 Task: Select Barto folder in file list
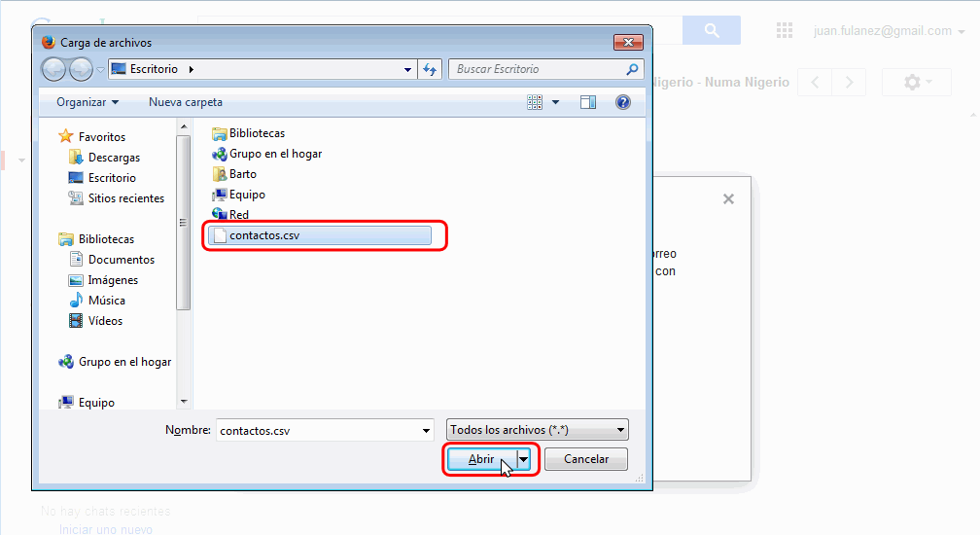tap(234, 174)
